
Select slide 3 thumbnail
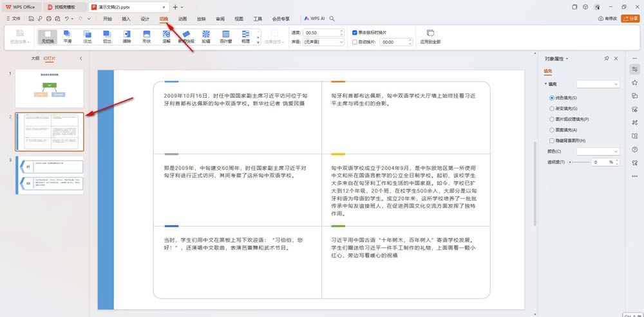tap(50, 175)
